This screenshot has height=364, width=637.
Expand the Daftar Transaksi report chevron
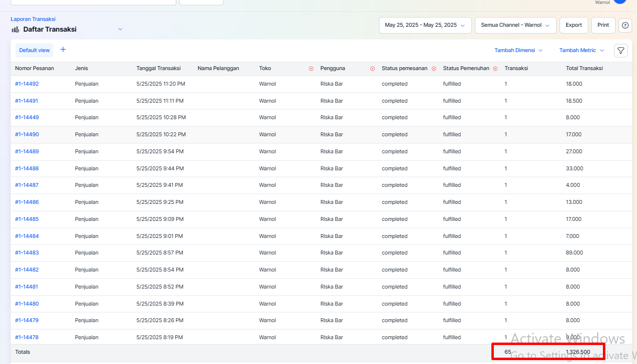(x=120, y=29)
